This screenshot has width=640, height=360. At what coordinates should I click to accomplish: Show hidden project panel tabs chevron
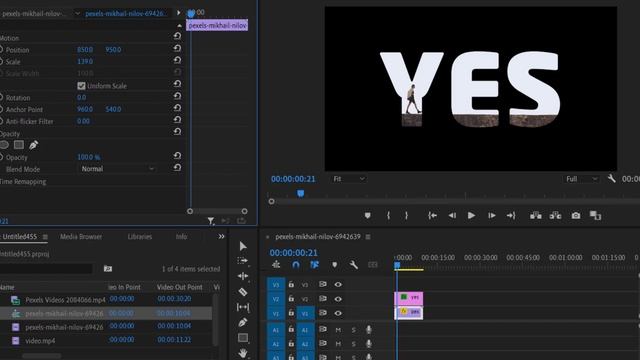point(221,236)
